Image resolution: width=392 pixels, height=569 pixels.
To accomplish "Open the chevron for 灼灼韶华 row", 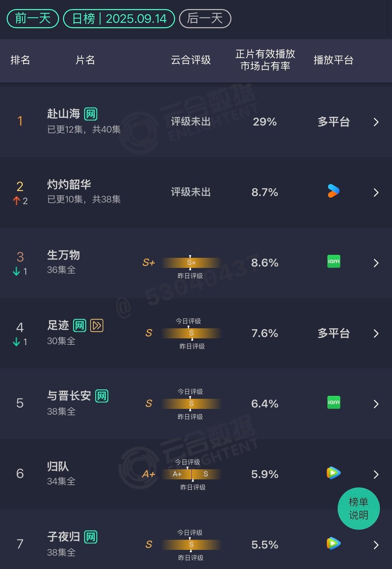I will pyautogui.click(x=376, y=192).
